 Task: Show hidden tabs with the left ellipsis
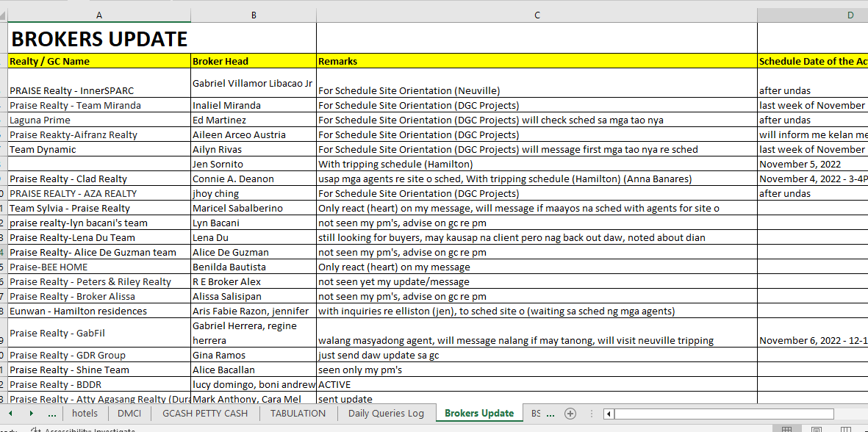[52, 413]
